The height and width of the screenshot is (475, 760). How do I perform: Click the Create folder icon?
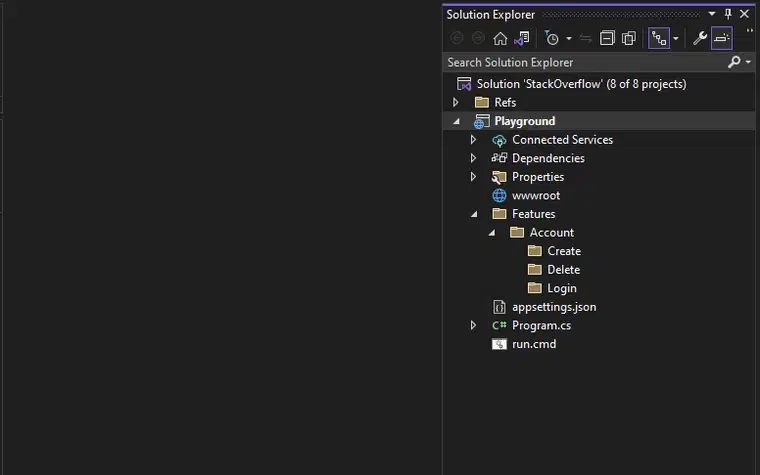click(535, 251)
